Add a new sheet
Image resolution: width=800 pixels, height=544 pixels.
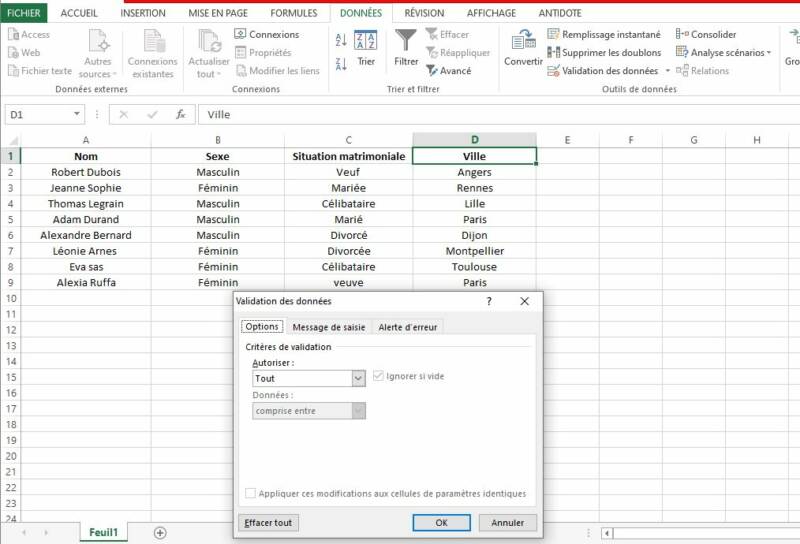pyautogui.click(x=160, y=533)
